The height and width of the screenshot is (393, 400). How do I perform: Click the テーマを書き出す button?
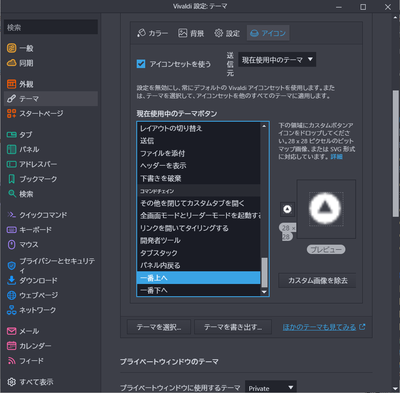click(233, 327)
